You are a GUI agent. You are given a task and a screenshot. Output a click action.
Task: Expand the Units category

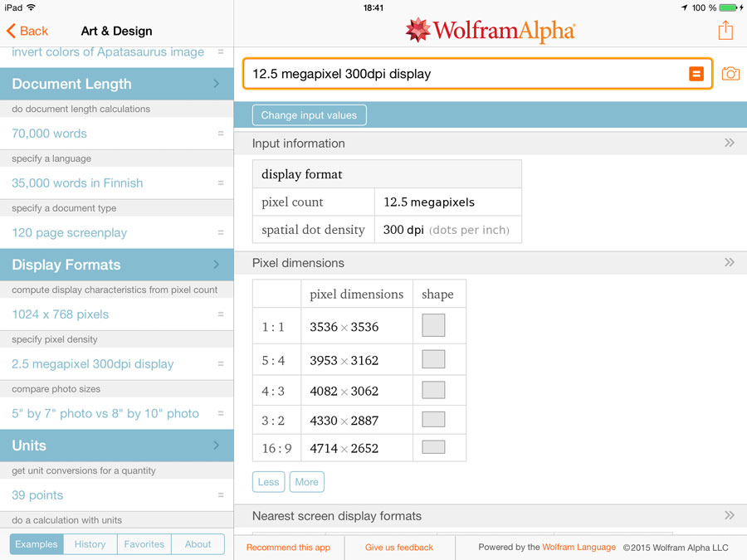117,446
